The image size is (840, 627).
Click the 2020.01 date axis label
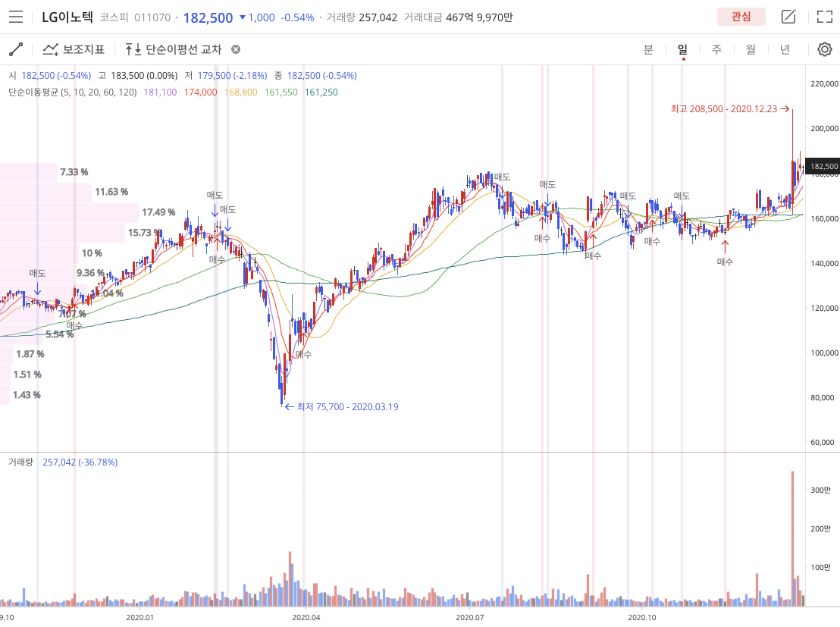139,617
